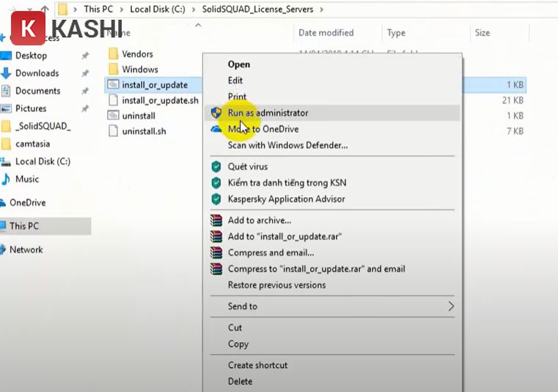
Task: Sort by Type column header
Action: (396, 33)
